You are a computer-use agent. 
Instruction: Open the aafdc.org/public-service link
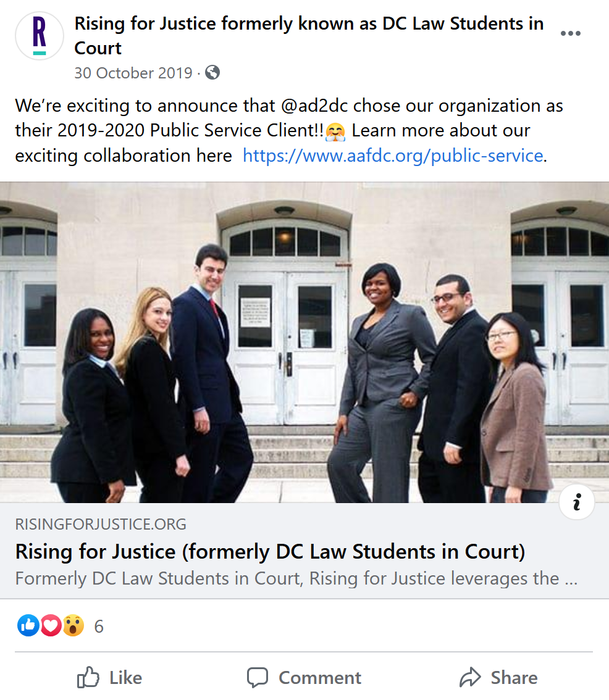(x=393, y=156)
